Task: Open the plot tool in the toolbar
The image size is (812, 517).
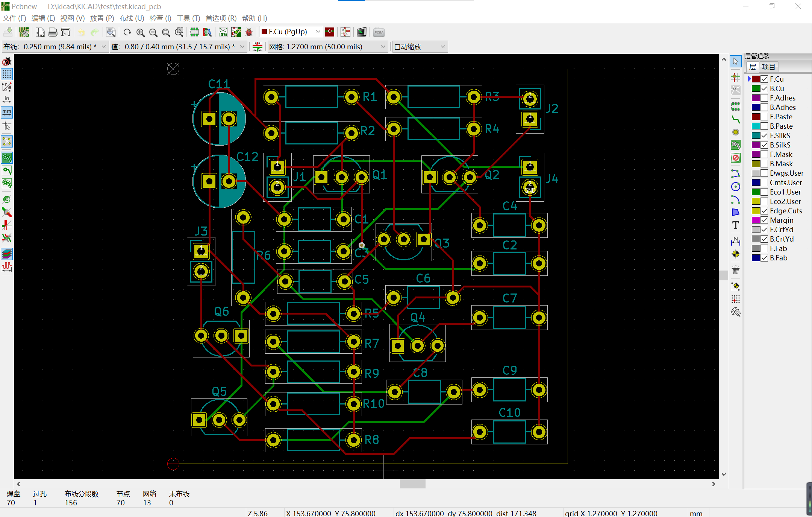Action: coord(66,32)
